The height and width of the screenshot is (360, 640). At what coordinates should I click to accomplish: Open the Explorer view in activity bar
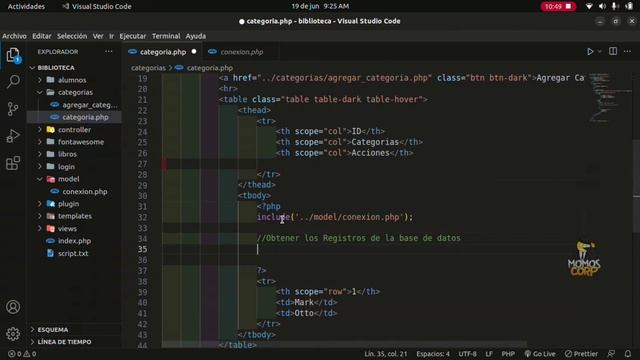click(x=13, y=55)
